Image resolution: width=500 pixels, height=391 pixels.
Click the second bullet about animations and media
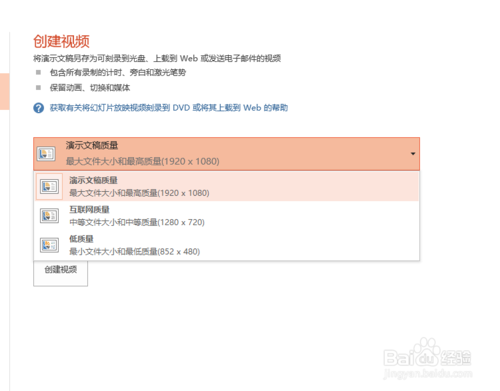(x=90, y=88)
